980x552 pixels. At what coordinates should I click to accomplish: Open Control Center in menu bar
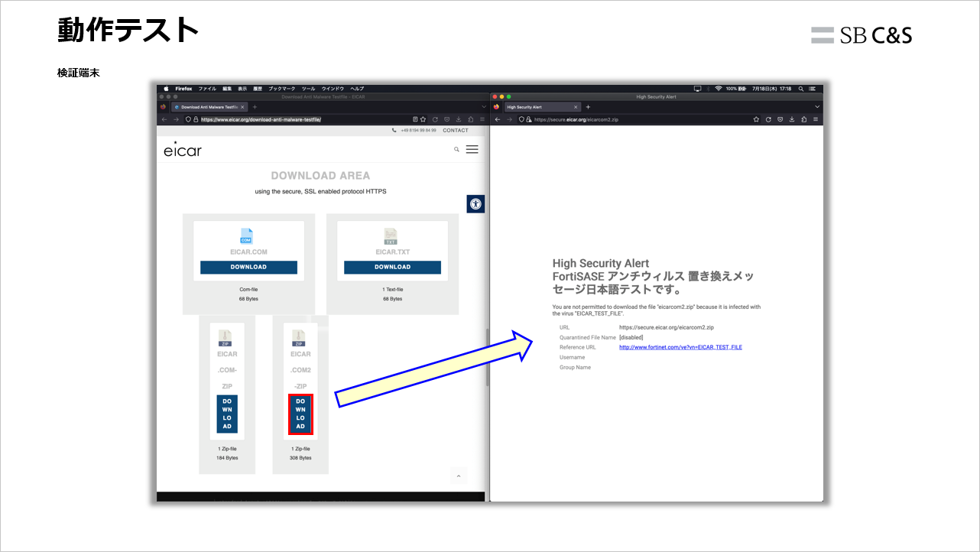(813, 89)
